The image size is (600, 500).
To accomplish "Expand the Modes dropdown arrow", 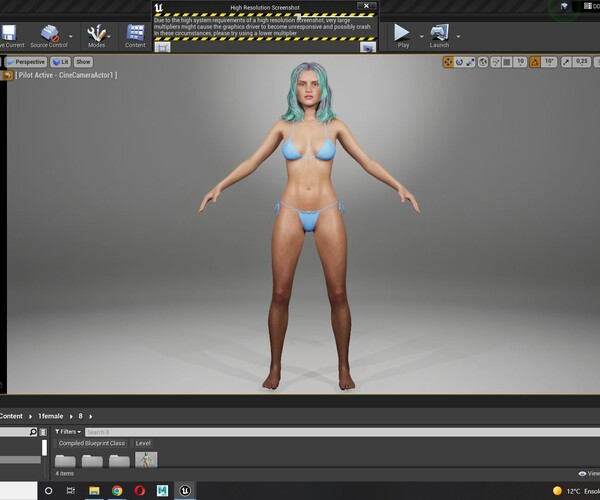I will pyautogui.click(x=109, y=36).
